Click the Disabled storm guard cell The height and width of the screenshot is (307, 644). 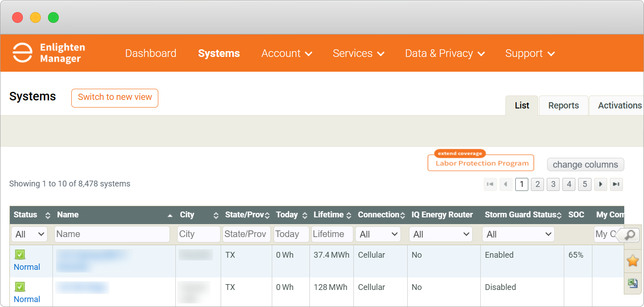coord(500,287)
